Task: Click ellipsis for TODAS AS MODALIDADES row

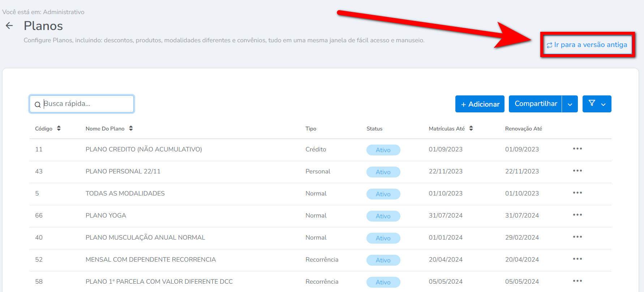Action: coord(577,193)
